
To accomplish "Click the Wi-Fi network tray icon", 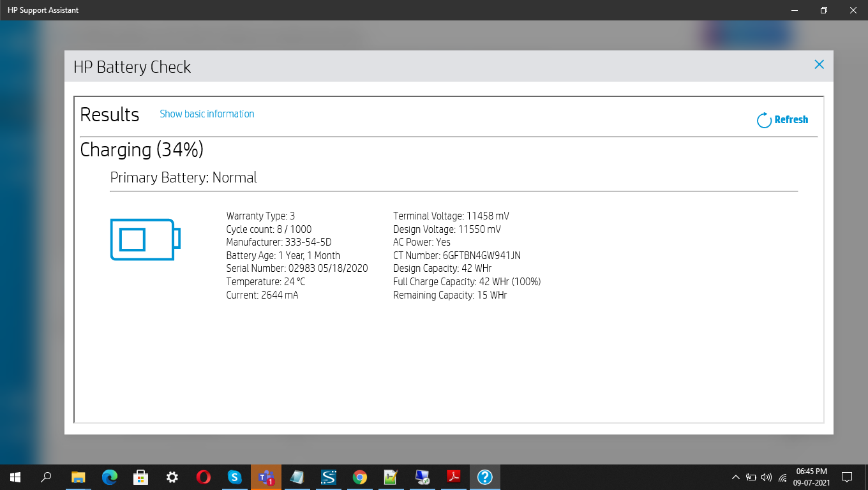I will tap(782, 477).
